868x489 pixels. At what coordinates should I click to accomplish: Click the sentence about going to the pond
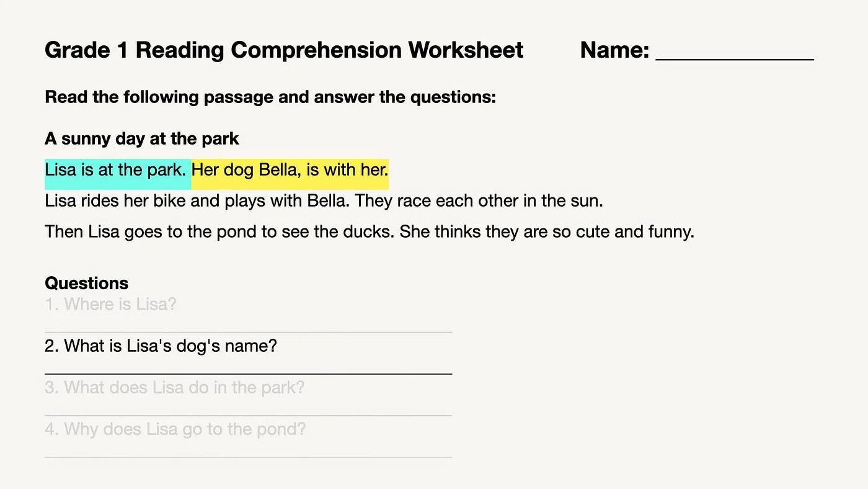pyautogui.click(x=219, y=232)
